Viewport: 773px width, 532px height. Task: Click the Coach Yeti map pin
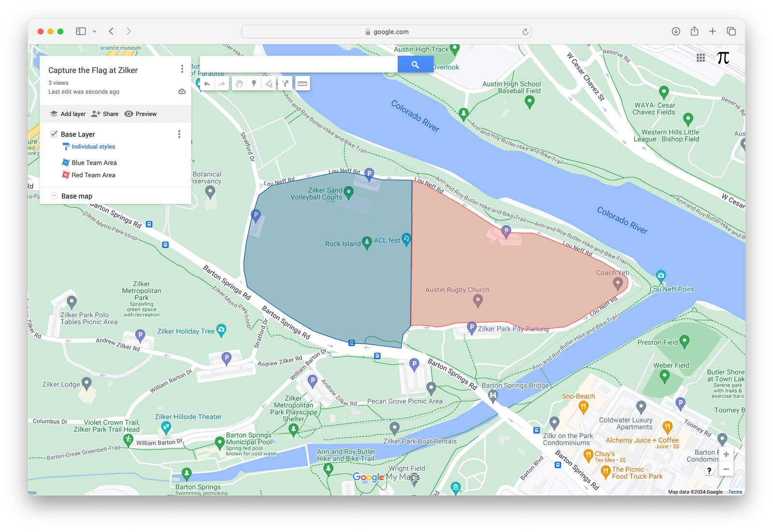click(617, 284)
